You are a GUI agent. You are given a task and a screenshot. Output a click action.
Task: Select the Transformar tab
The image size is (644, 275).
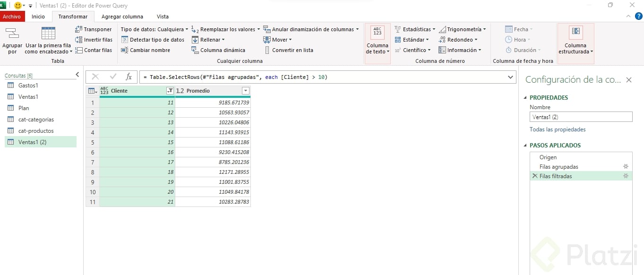(x=73, y=17)
